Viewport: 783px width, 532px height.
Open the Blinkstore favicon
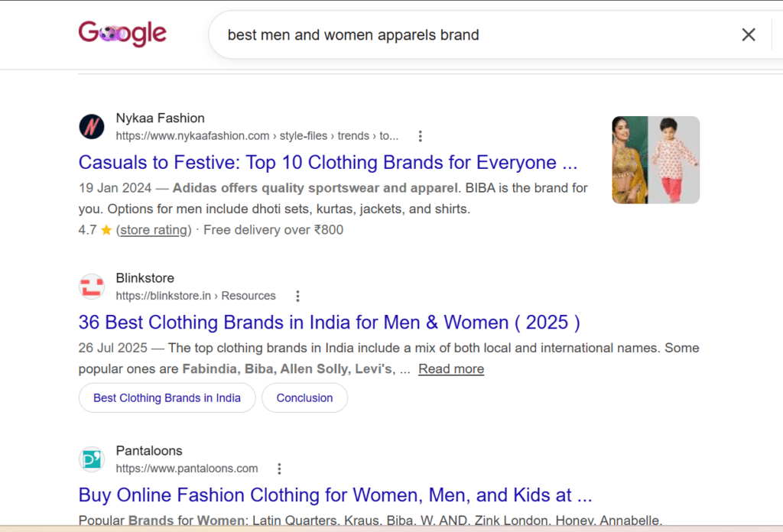92,287
